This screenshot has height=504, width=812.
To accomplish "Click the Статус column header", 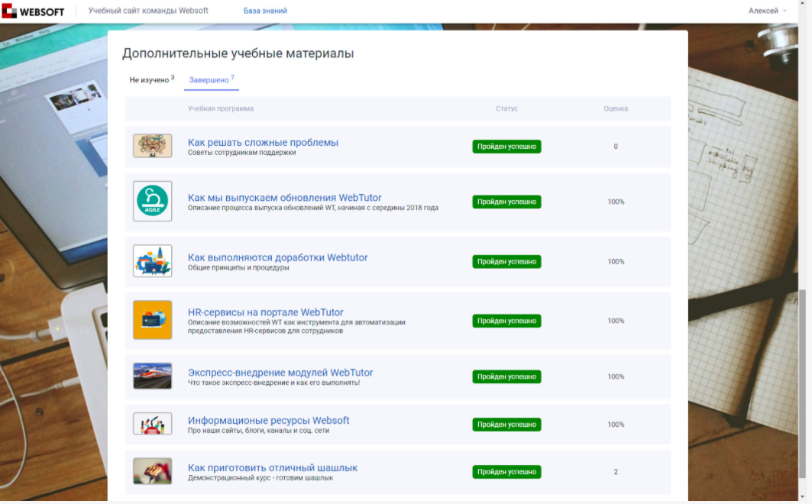I will coord(506,108).
